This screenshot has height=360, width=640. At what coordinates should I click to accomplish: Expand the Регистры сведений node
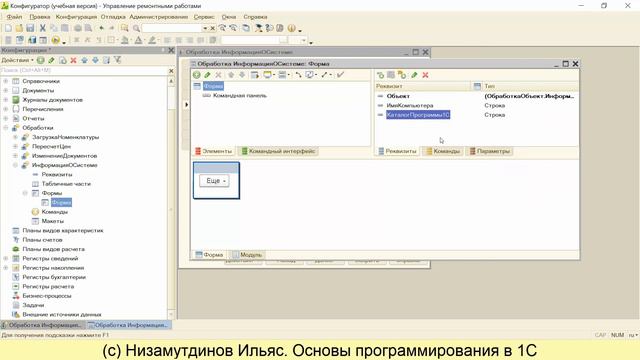[x=6, y=258]
